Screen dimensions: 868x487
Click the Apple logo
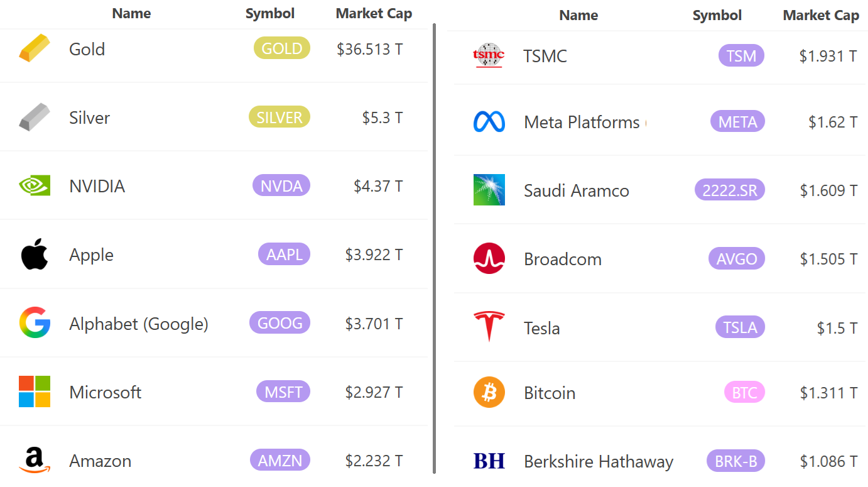(x=35, y=254)
